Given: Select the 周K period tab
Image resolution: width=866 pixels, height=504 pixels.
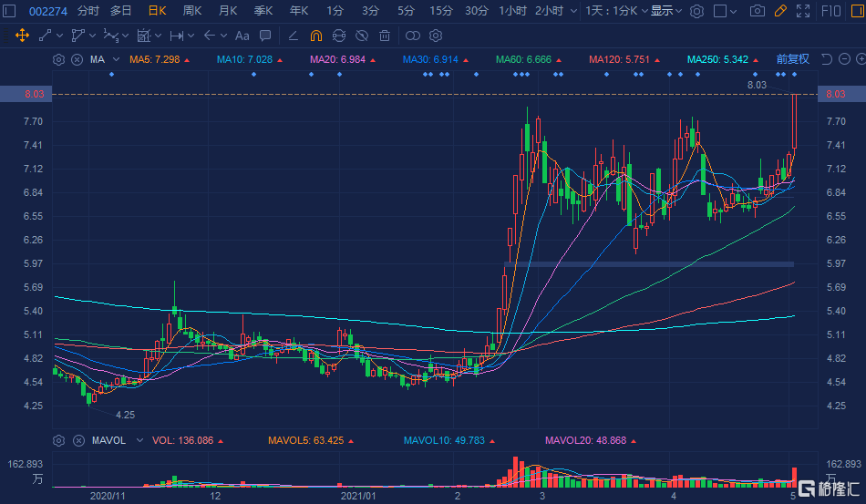Looking at the screenshot, I should (192, 11).
